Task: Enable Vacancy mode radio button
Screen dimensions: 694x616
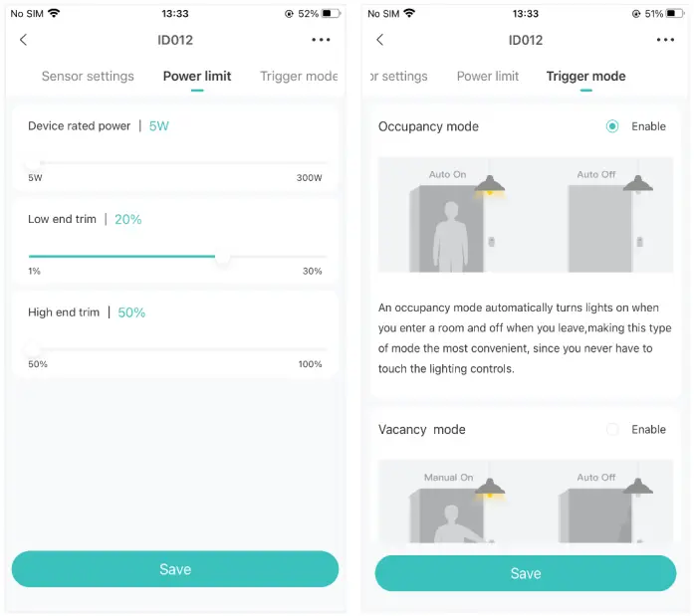Action: pyautogui.click(x=612, y=429)
